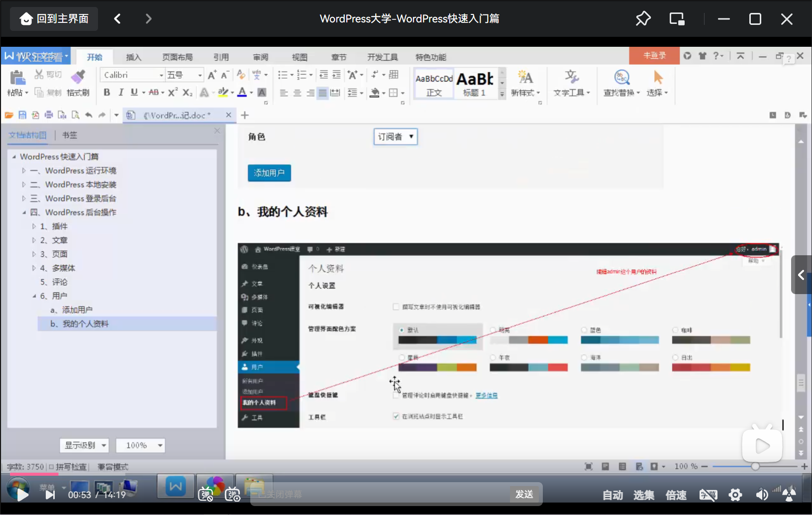Close the WordPr...记.doc document tab
The height and width of the screenshot is (515, 812).
pyautogui.click(x=228, y=115)
